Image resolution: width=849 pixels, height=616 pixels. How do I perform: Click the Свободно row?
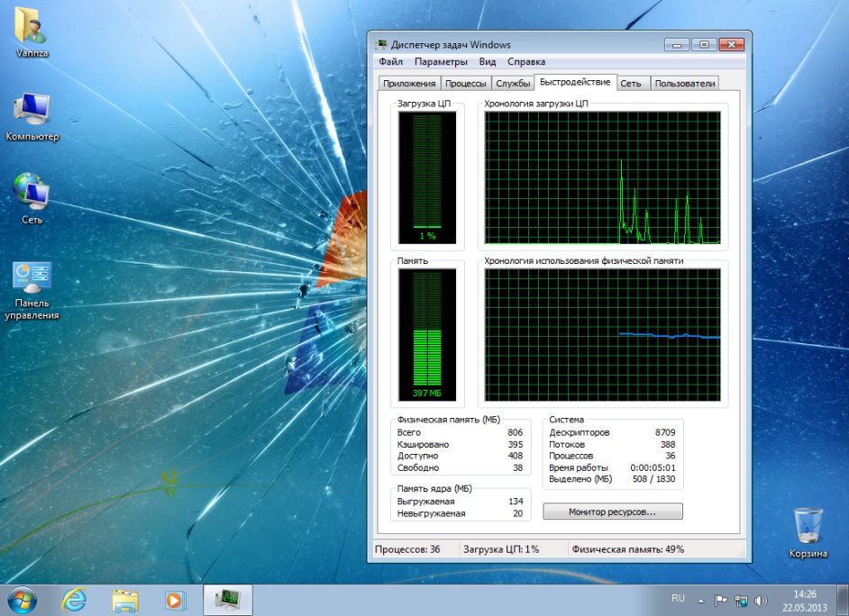(x=460, y=467)
